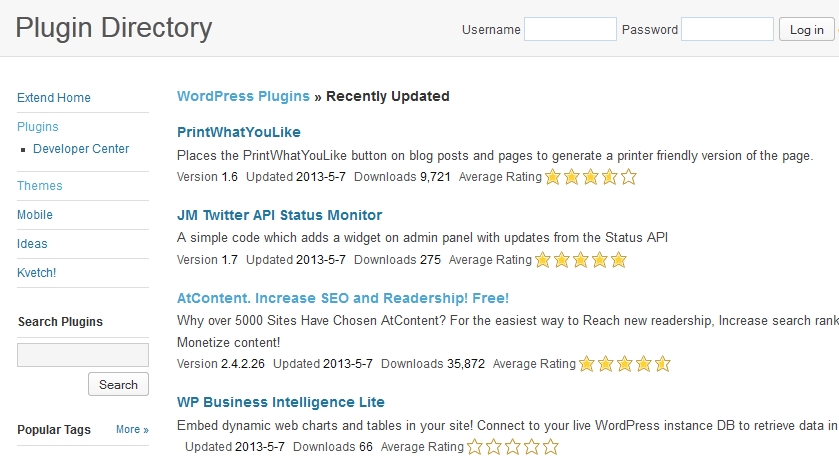Go to Extend Home
This screenshot has height=461, width=839.
(x=54, y=98)
